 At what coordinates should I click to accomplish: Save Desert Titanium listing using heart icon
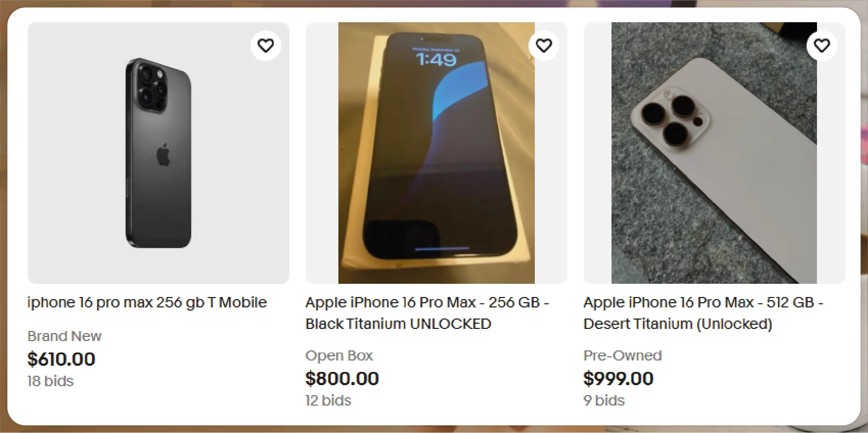(821, 46)
